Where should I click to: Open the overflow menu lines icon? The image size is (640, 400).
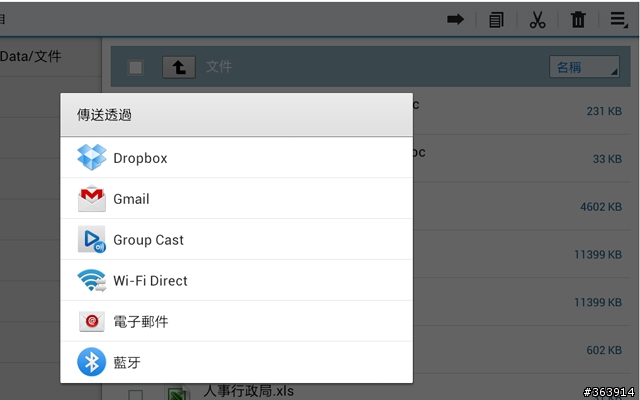(619, 19)
